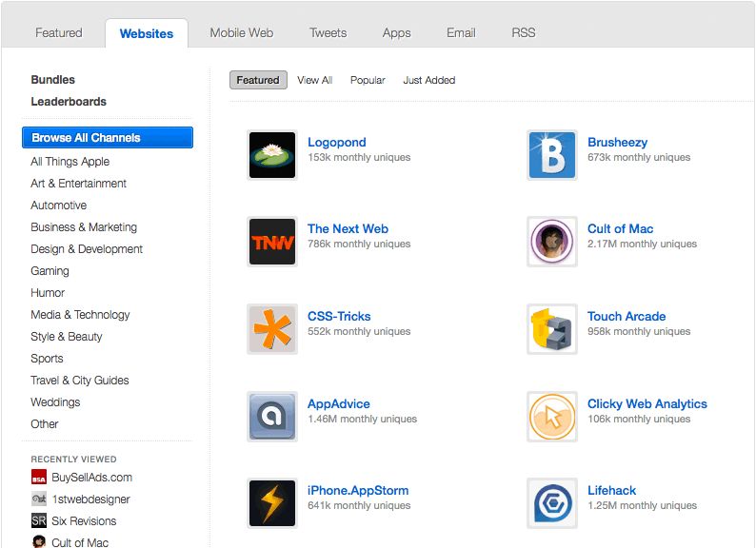
Task: Choose the View All filter
Action: [x=315, y=80]
